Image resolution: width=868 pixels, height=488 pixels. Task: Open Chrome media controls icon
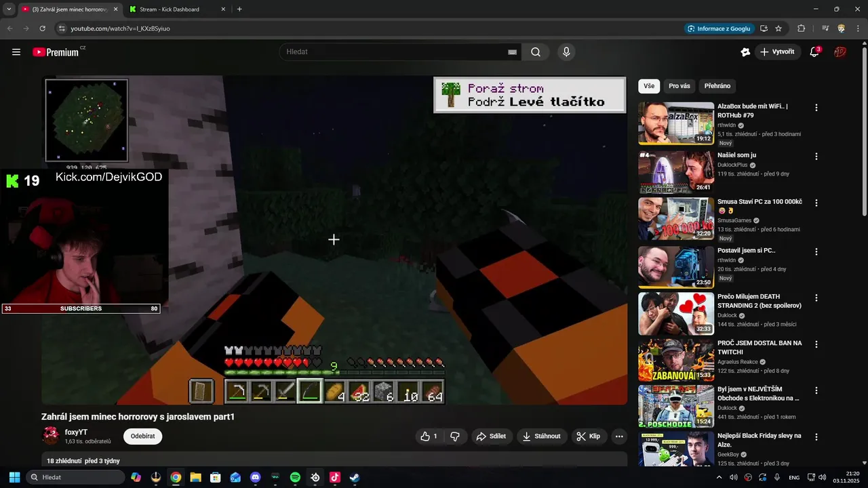(x=825, y=28)
